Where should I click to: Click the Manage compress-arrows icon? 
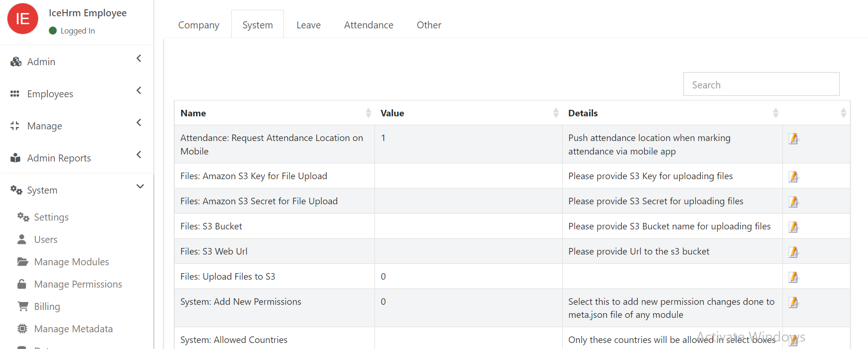coord(15,126)
